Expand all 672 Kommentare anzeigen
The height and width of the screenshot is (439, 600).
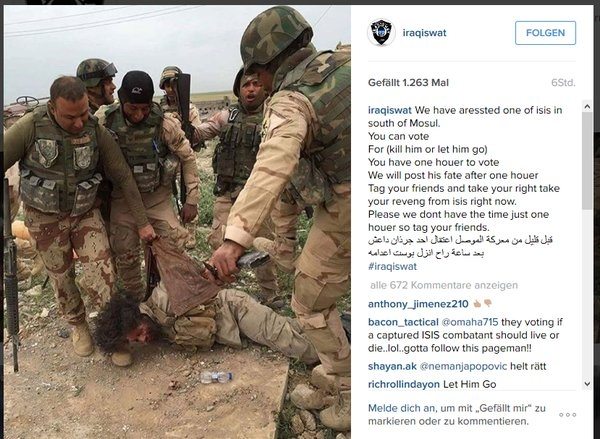coord(444,285)
